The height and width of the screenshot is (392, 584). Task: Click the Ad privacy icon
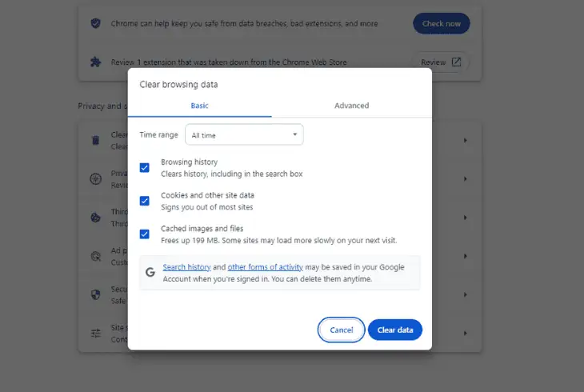point(96,256)
